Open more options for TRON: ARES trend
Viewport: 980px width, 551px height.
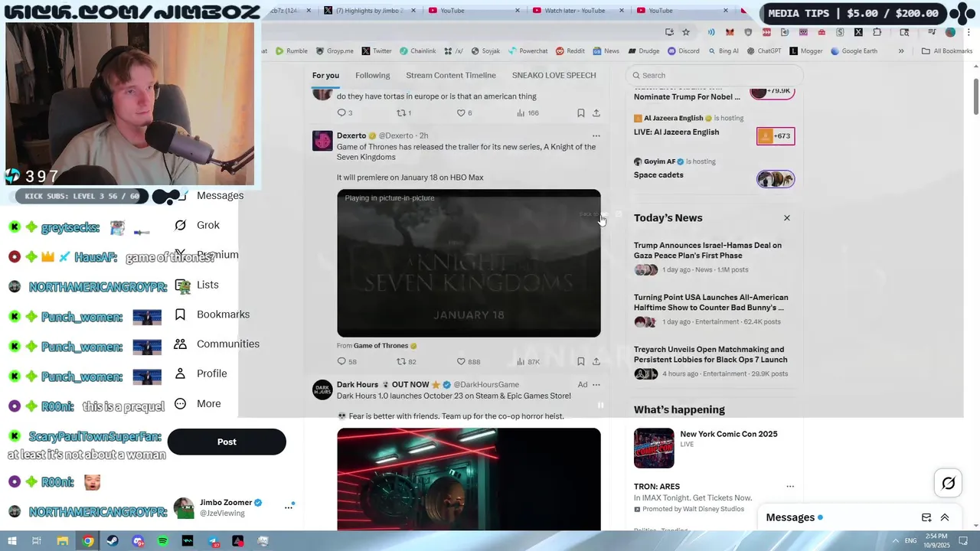coord(790,487)
